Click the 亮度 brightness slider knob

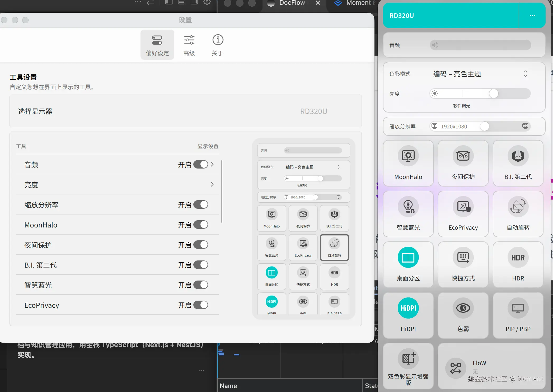tap(494, 94)
